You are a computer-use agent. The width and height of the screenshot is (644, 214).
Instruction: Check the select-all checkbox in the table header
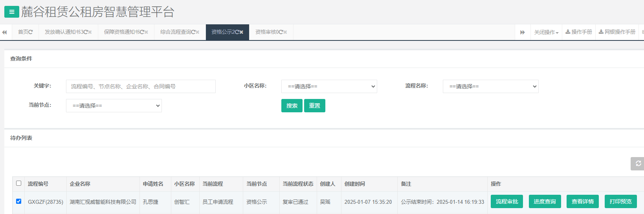pyautogui.click(x=18, y=183)
